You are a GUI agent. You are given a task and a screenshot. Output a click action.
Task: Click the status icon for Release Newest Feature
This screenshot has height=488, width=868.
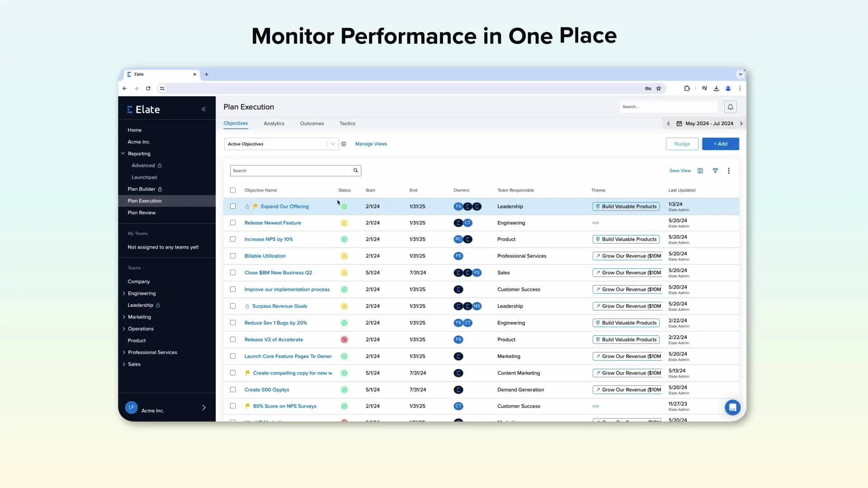point(344,223)
